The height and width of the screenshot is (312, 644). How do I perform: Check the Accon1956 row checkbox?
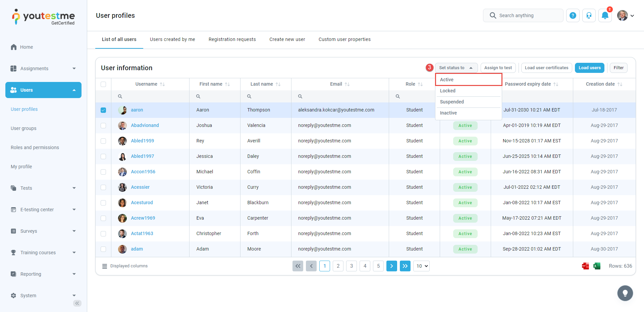tap(103, 172)
